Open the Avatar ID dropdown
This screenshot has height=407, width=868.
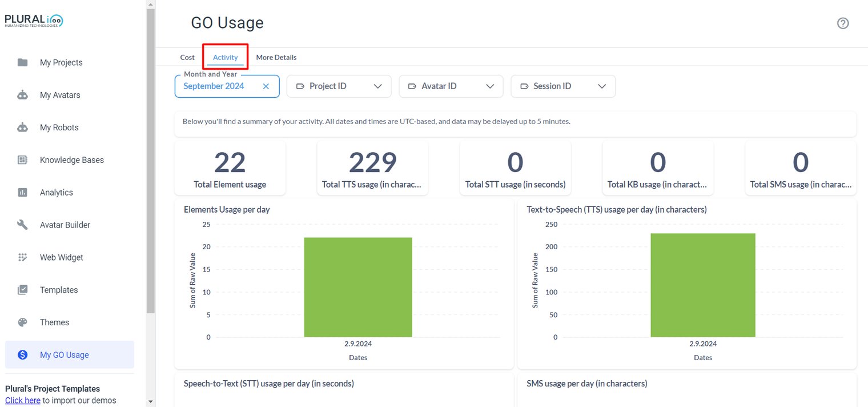click(x=451, y=86)
